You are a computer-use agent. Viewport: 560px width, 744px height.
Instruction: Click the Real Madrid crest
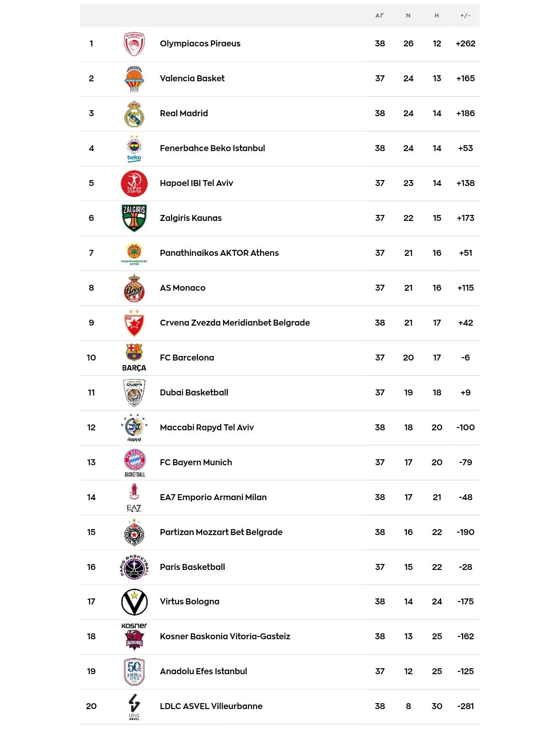point(134,114)
